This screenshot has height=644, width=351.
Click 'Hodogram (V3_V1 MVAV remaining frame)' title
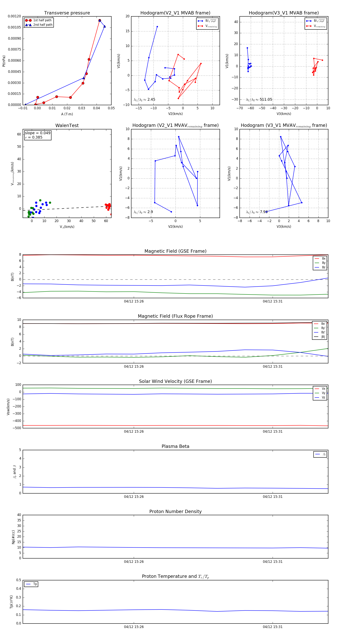tap(284, 125)
